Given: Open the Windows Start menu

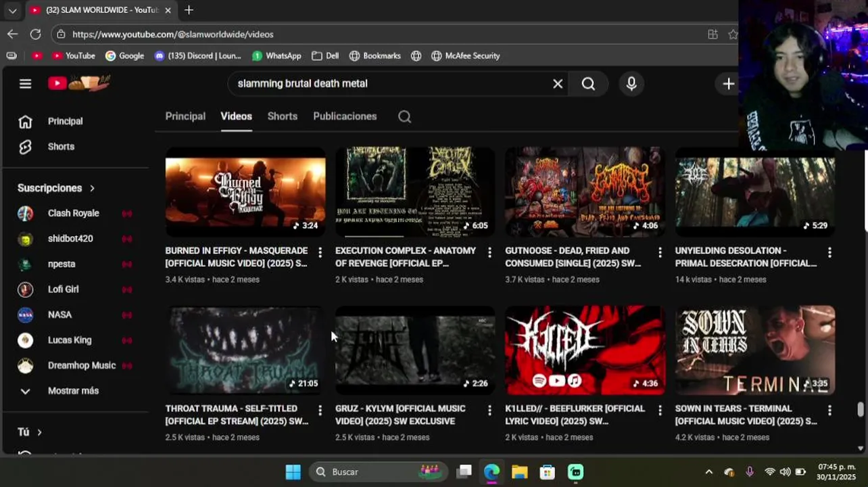Looking at the screenshot, I should (293, 472).
